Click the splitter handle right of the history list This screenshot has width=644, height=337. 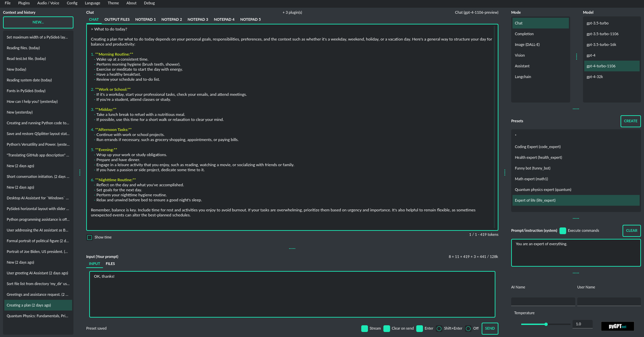pos(80,173)
